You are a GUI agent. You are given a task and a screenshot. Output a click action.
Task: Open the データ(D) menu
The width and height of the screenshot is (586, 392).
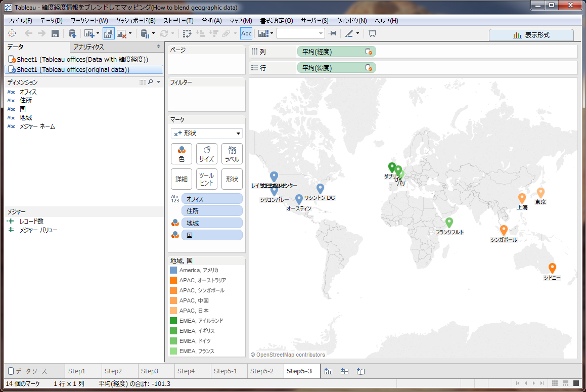click(51, 21)
